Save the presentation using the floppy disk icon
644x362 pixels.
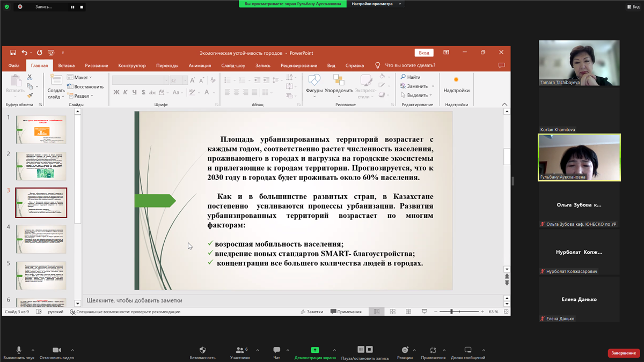[x=13, y=53]
